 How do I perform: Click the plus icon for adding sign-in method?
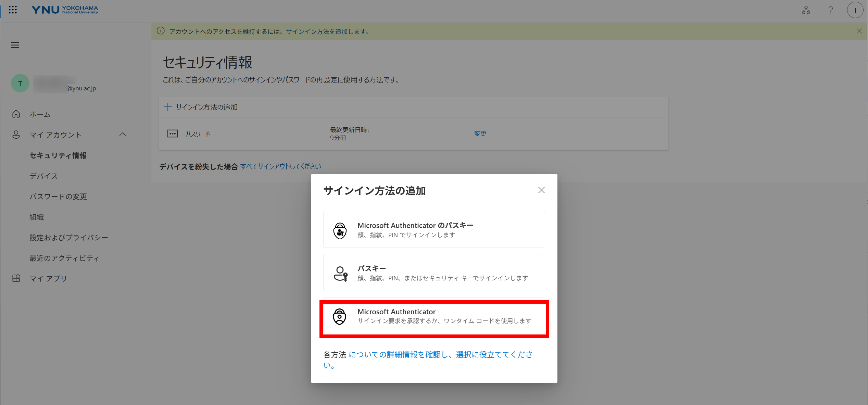[168, 107]
